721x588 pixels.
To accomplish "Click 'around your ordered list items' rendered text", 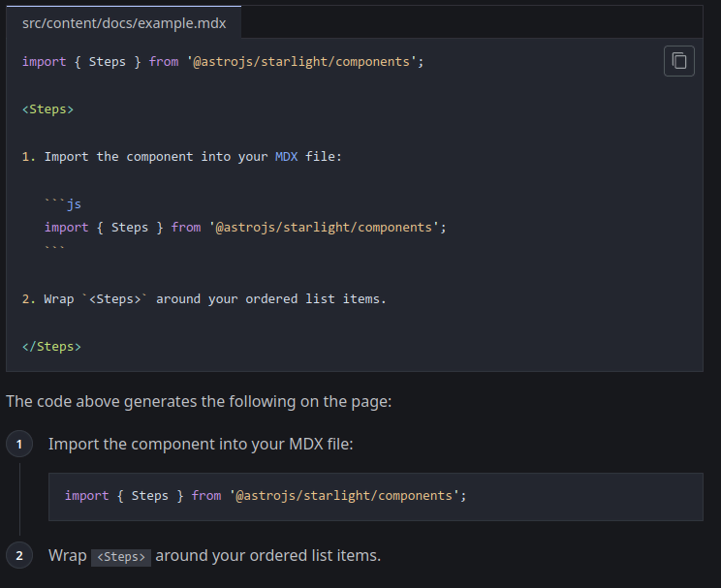I will coord(267,556).
